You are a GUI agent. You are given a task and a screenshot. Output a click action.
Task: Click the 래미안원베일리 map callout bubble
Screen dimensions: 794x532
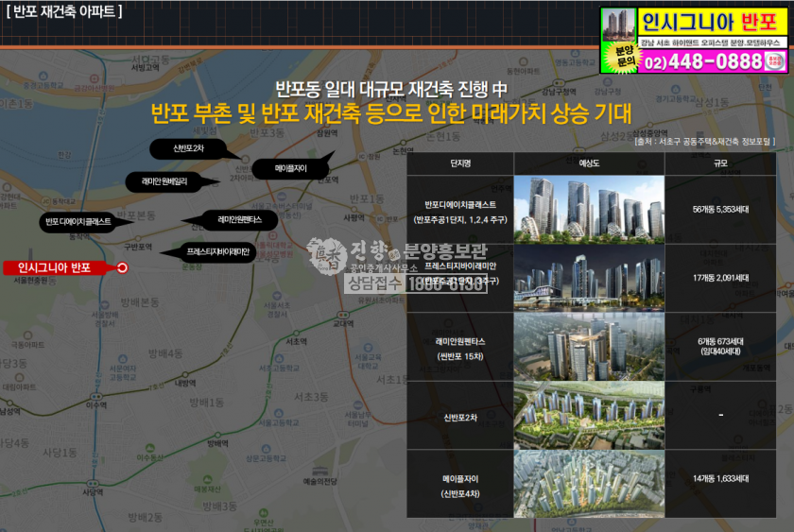coord(170,180)
